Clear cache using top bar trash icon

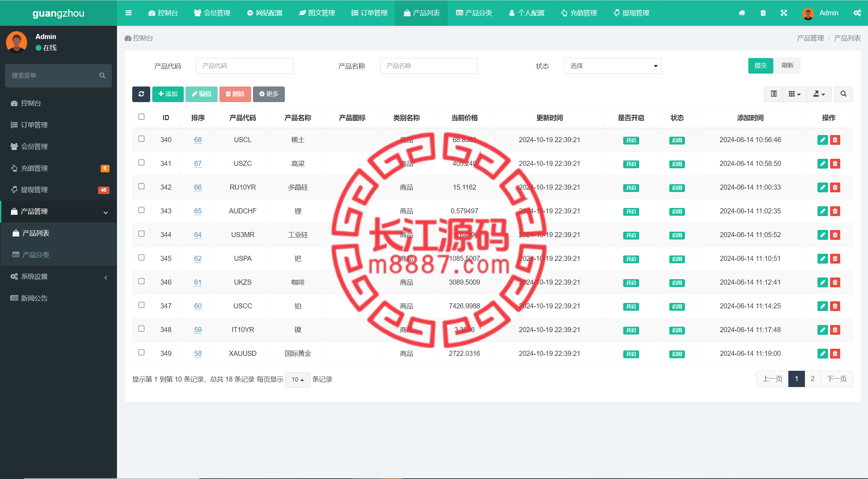pos(763,13)
